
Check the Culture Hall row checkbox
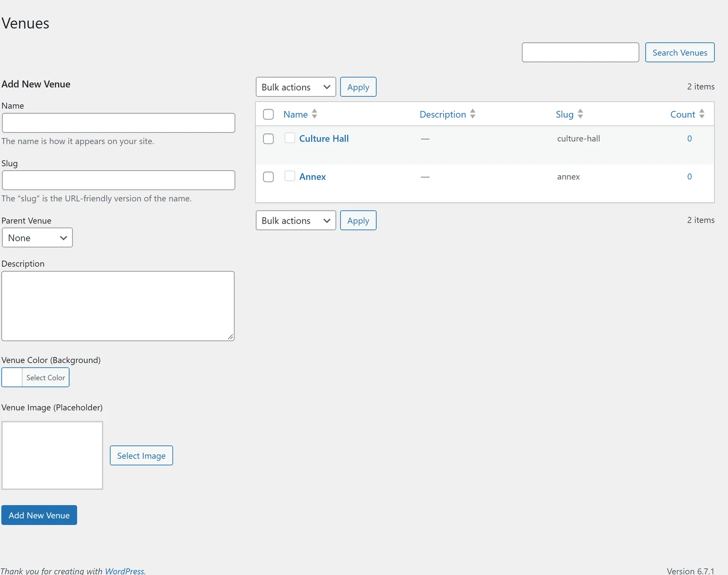click(268, 138)
